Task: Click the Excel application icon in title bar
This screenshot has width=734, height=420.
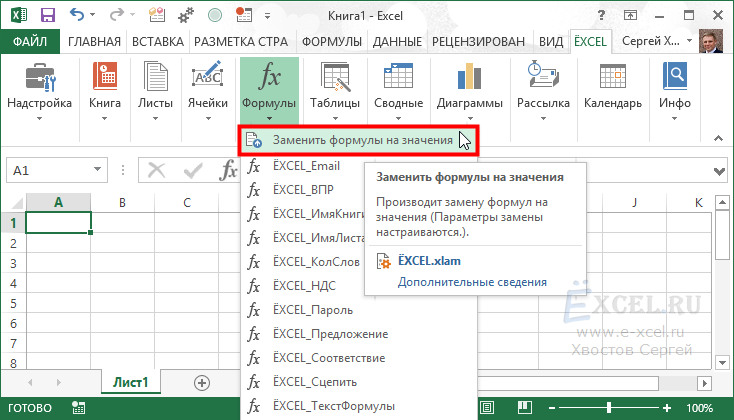Action: point(19,15)
